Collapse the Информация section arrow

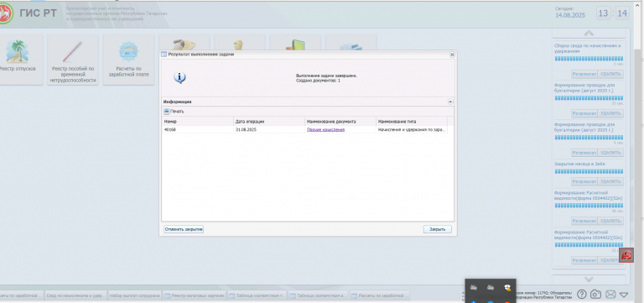[450, 102]
